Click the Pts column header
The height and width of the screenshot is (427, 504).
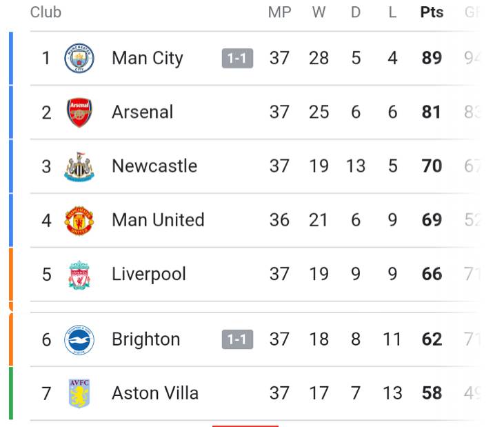(x=432, y=12)
